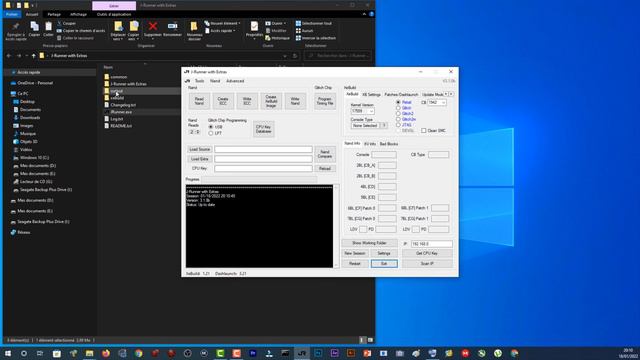640x360 pixels.
Task: Open the Accès rapide ribbon dropdown
Action: click(220, 31)
